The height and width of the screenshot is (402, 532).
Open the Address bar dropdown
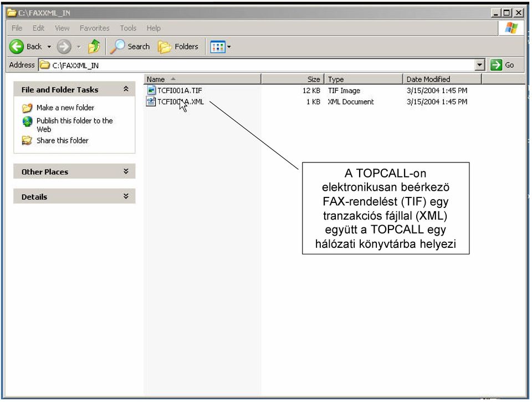(480, 64)
